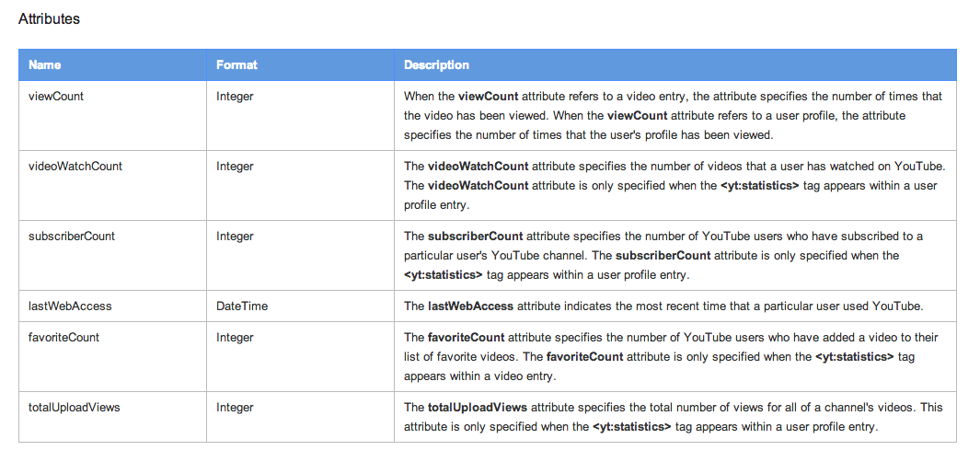Viewport: 980px width, 462px height.
Task: Select the subscriberCount attribute name cell
Action: [112, 256]
